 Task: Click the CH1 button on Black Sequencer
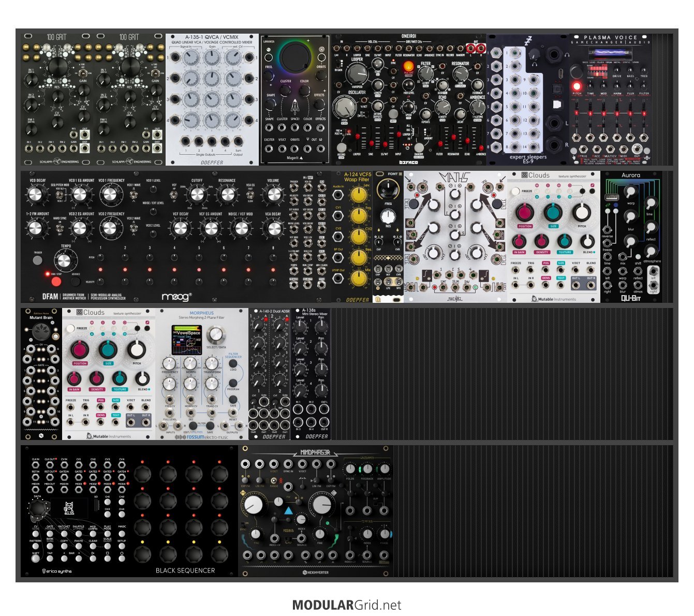[x=108, y=502]
